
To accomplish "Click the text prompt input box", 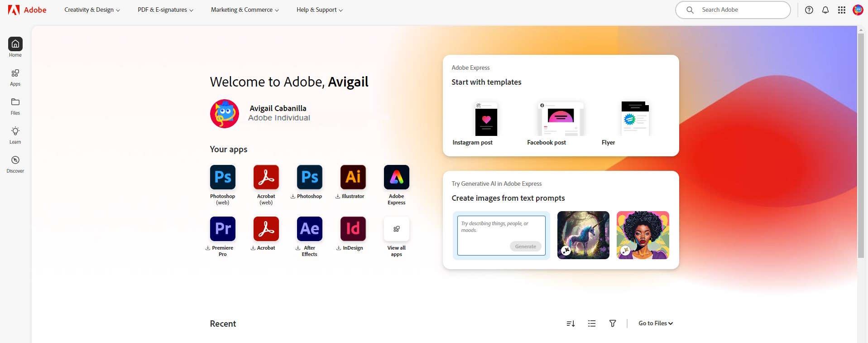I will tap(501, 236).
